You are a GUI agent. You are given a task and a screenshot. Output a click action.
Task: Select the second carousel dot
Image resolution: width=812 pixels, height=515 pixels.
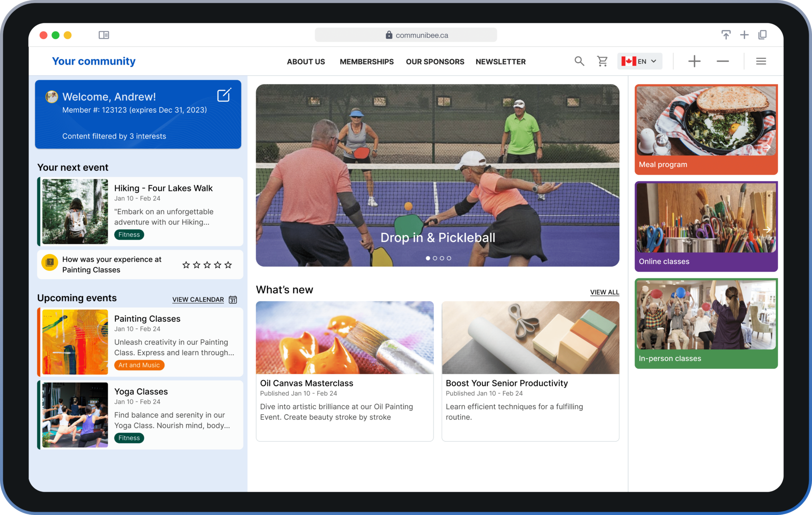(x=435, y=258)
